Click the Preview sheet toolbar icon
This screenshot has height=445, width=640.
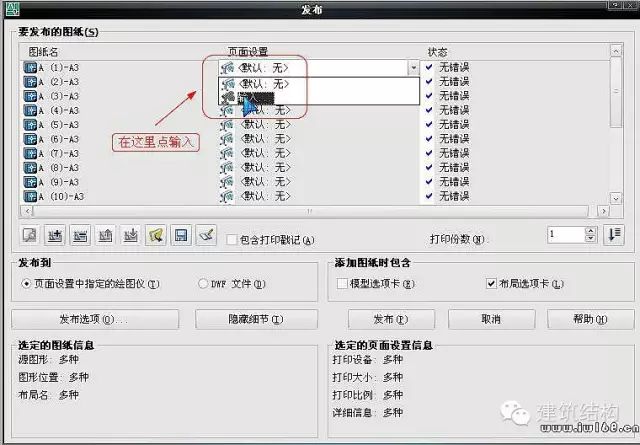tap(30, 235)
